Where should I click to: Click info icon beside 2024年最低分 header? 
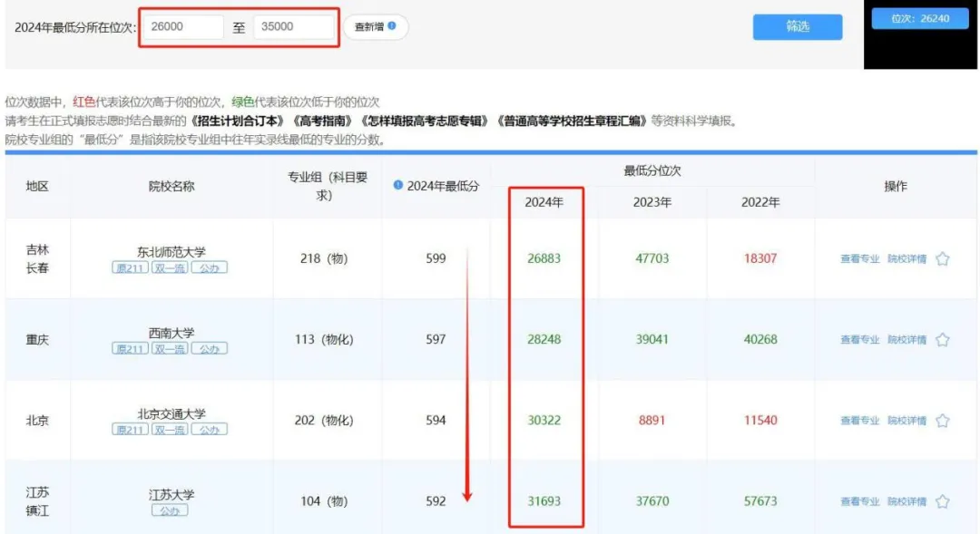[x=397, y=185]
